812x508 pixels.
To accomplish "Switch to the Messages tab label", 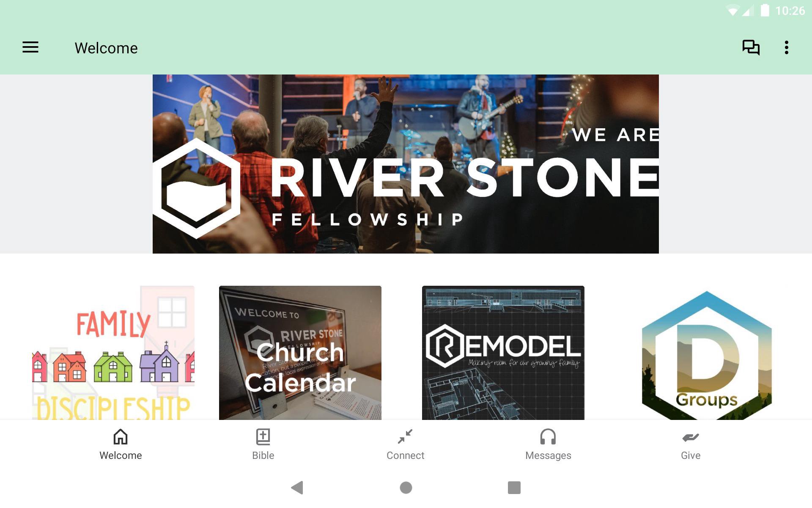I will click(x=548, y=456).
